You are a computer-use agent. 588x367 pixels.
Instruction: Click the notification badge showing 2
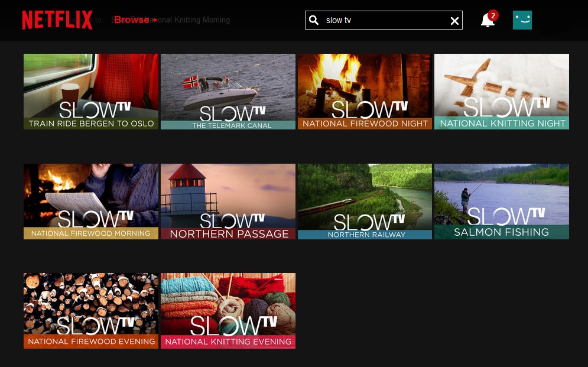click(493, 15)
